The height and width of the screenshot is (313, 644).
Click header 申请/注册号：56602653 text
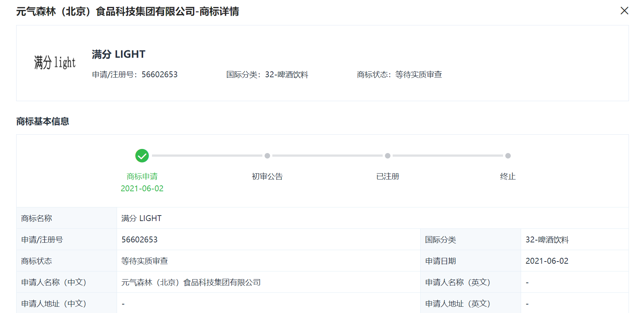(135, 75)
